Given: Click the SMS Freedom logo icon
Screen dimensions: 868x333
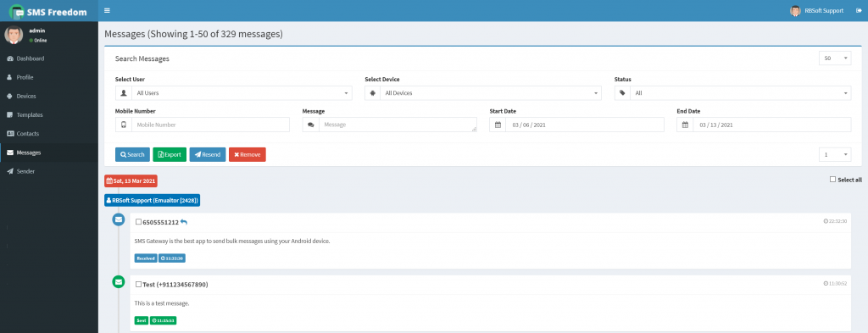Looking at the screenshot, I should pos(17,10).
